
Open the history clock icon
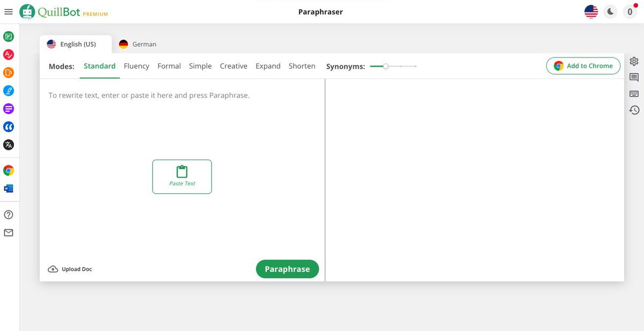pos(634,110)
